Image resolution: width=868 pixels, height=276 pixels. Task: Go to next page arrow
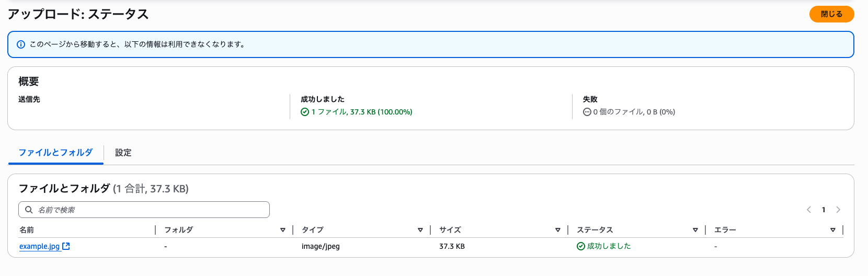(x=838, y=210)
